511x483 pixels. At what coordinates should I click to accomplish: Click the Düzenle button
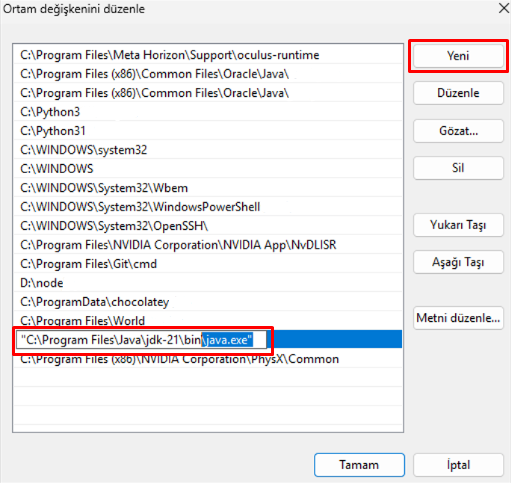(x=458, y=93)
